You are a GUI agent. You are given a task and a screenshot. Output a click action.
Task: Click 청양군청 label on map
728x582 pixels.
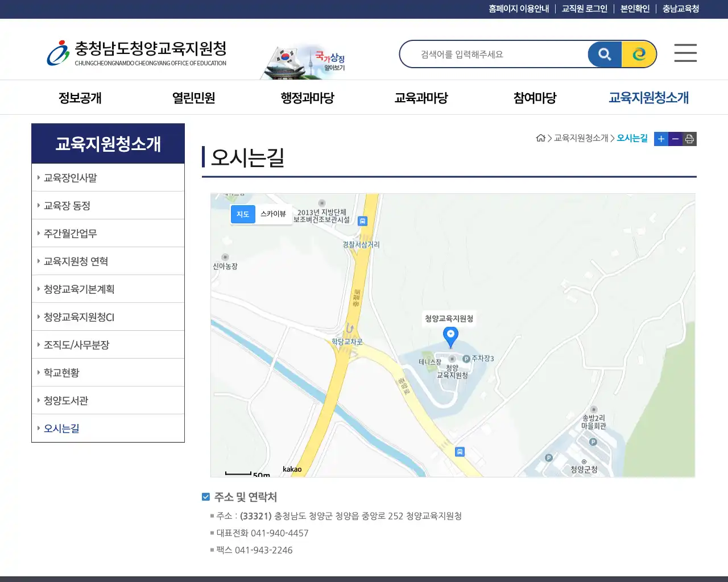584,469
